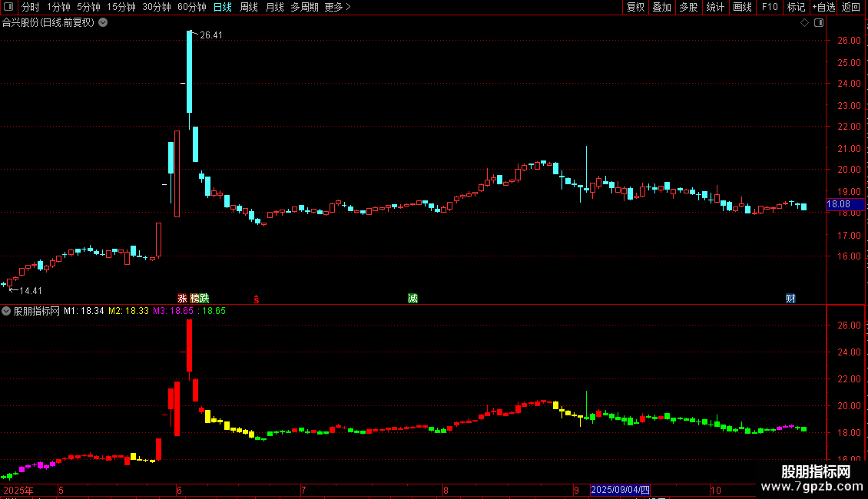Click the 14.41 low price label

click(31, 291)
